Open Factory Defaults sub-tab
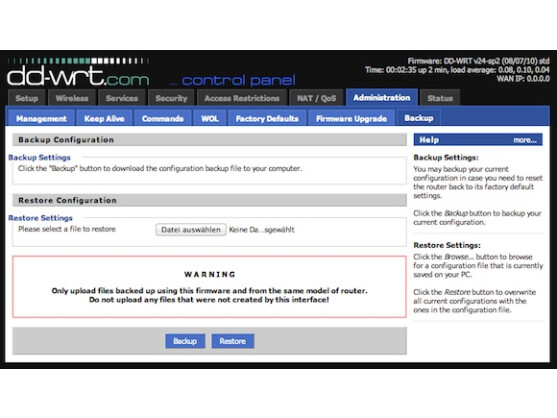Screen dimensions: 557x418 coord(267,119)
